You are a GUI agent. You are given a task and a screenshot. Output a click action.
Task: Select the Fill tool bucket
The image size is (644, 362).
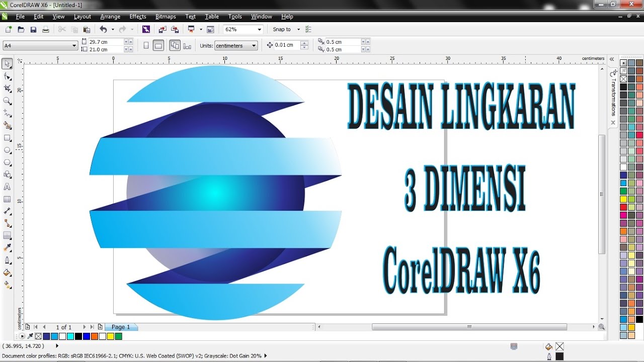pos(7,273)
